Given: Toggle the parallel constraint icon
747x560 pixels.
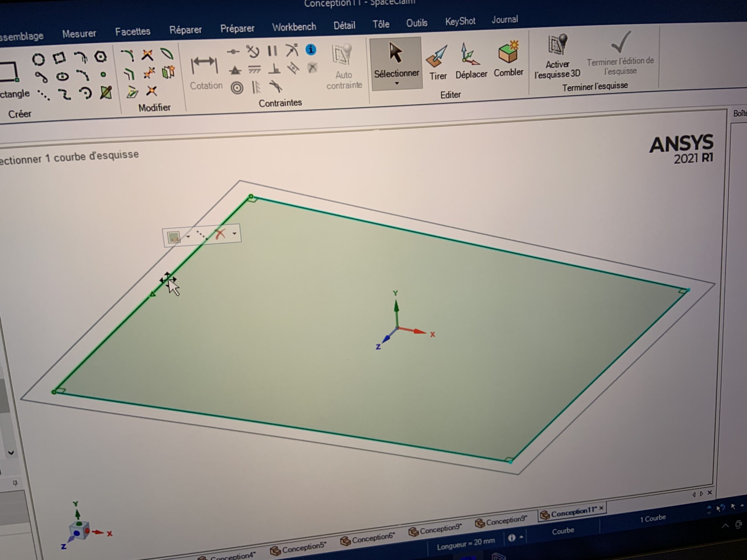Looking at the screenshot, I should click(x=272, y=51).
